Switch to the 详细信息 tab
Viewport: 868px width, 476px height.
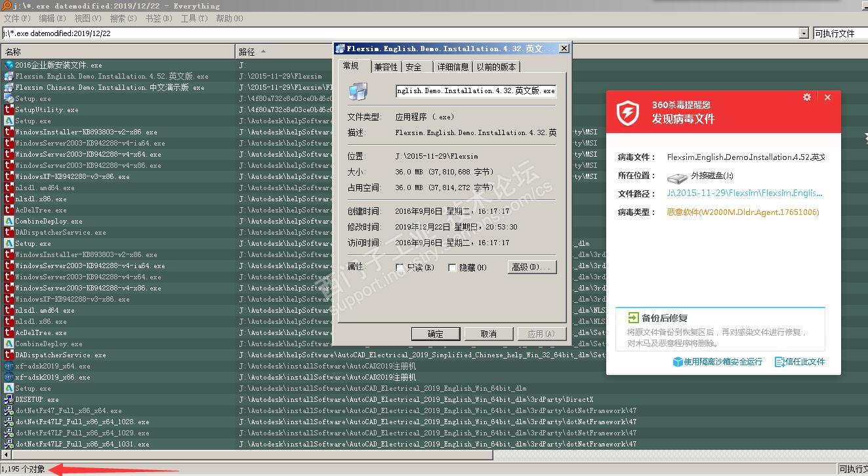453,67
